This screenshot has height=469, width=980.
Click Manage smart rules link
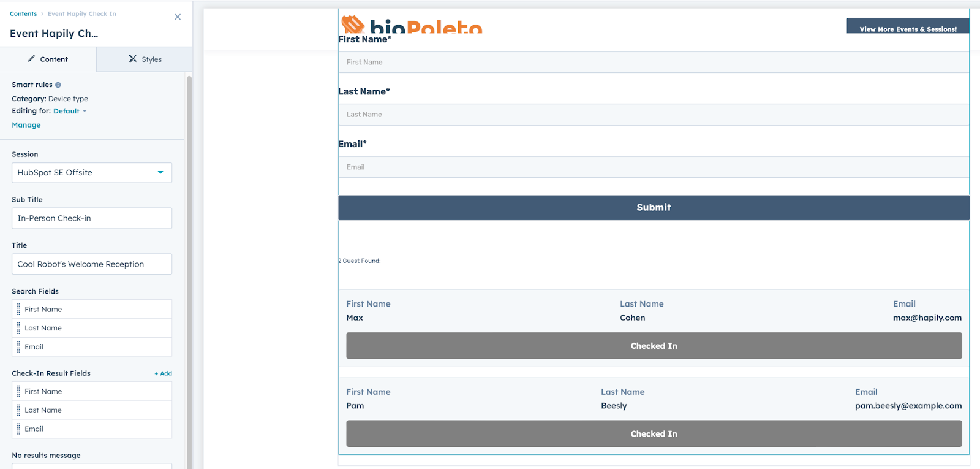click(x=26, y=125)
